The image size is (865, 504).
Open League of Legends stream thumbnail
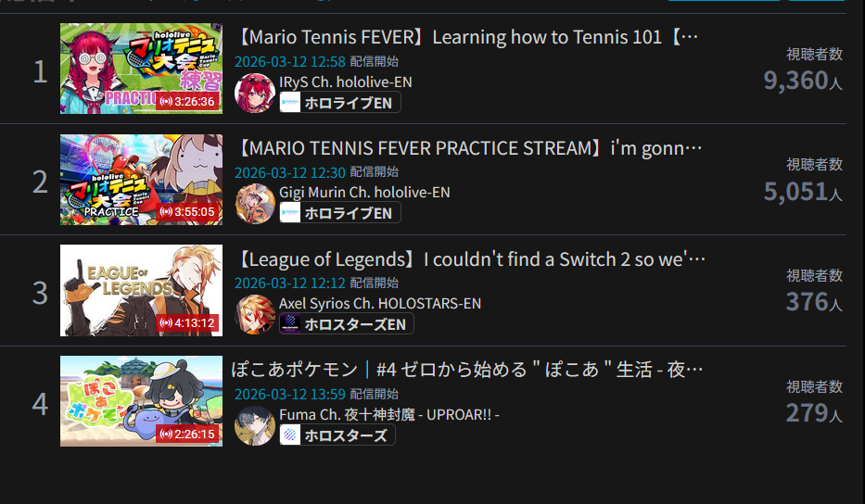pos(141,291)
